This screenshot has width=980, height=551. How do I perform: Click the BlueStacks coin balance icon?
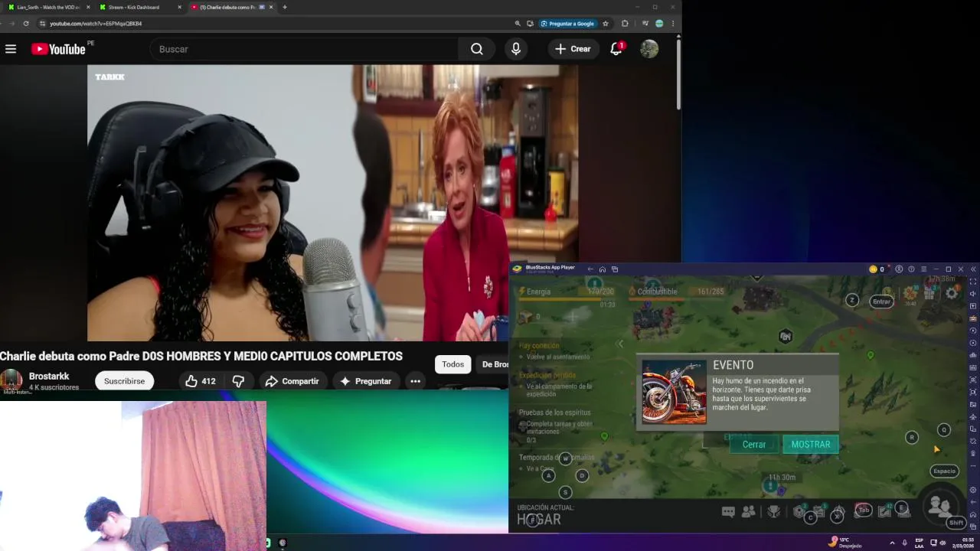[x=873, y=269]
